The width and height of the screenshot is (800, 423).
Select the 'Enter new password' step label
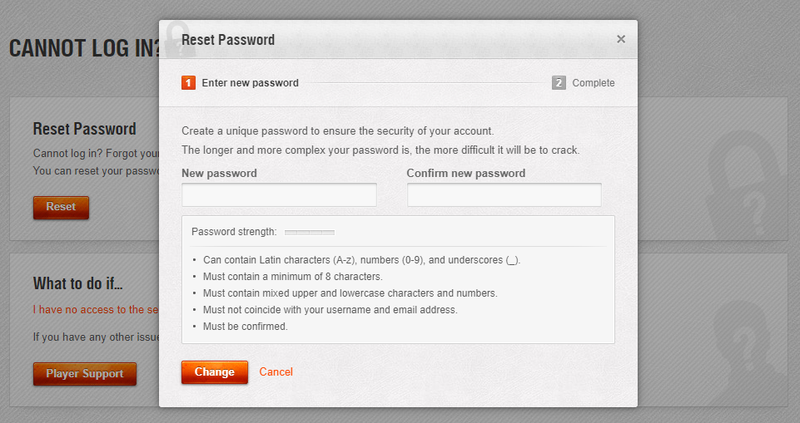(x=250, y=83)
